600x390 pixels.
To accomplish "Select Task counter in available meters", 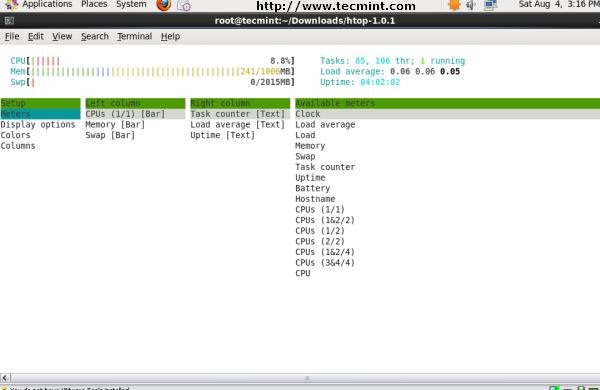I will tap(325, 167).
